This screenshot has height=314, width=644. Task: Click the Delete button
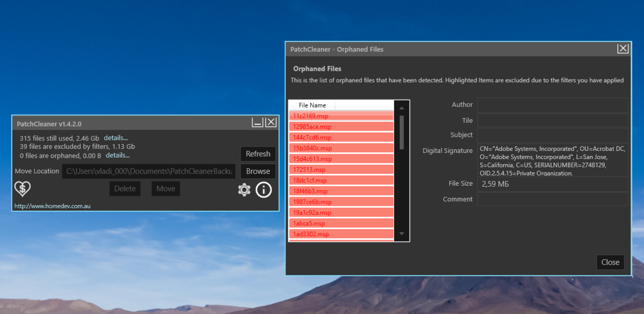[125, 188]
